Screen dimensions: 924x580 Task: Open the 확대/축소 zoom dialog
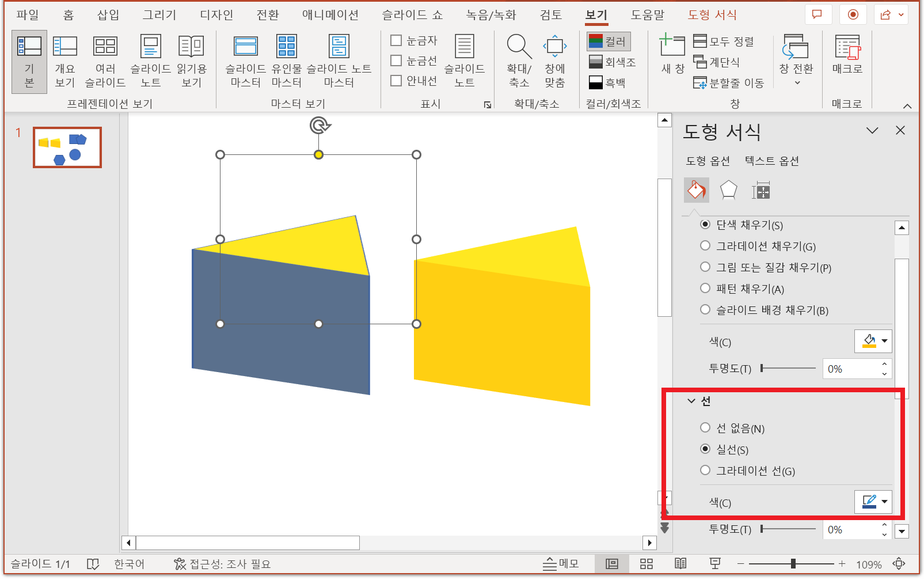pyautogui.click(x=519, y=62)
